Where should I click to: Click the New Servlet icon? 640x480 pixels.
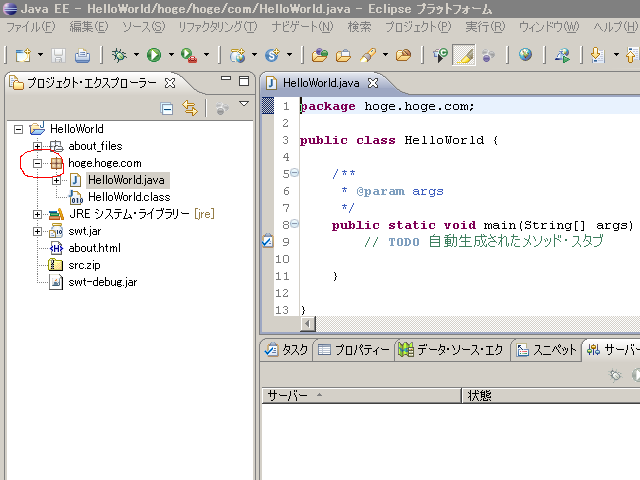click(x=272, y=55)
